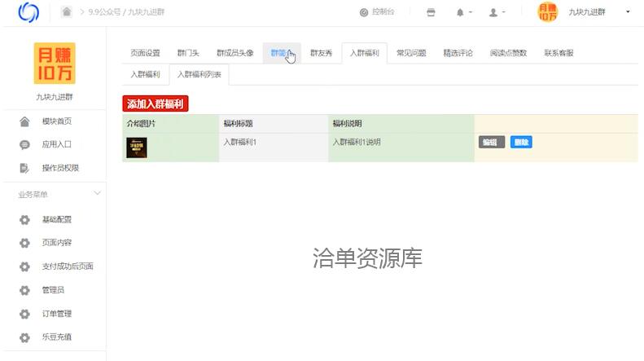Click 九块九进群 label under sidebar logo
This screenshot has width=644, height=361.
[55, 97]
